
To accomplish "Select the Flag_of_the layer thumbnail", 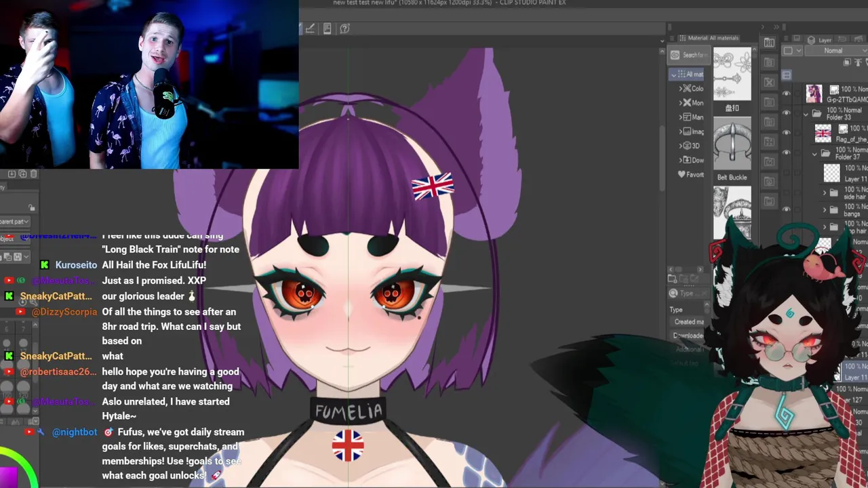I will [823, 133].
